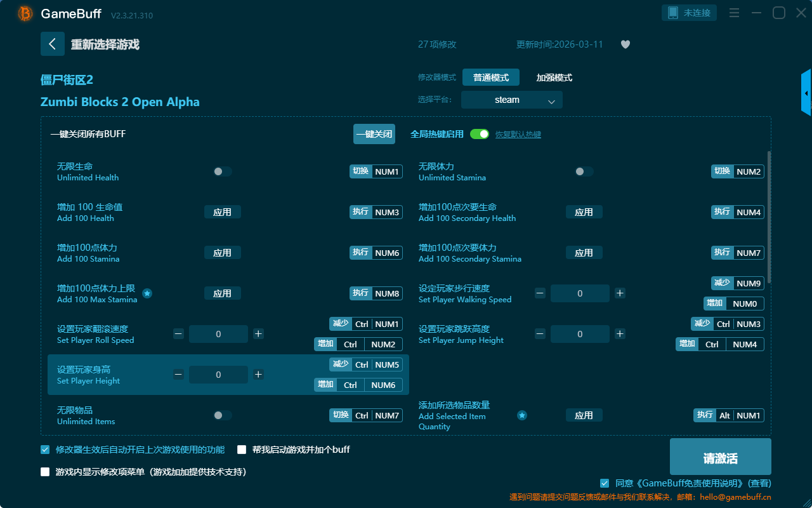This screenshot has width=812, height=508.
Task: Click minus icon for Set Player Roll Speed
Action: point(178,334)
